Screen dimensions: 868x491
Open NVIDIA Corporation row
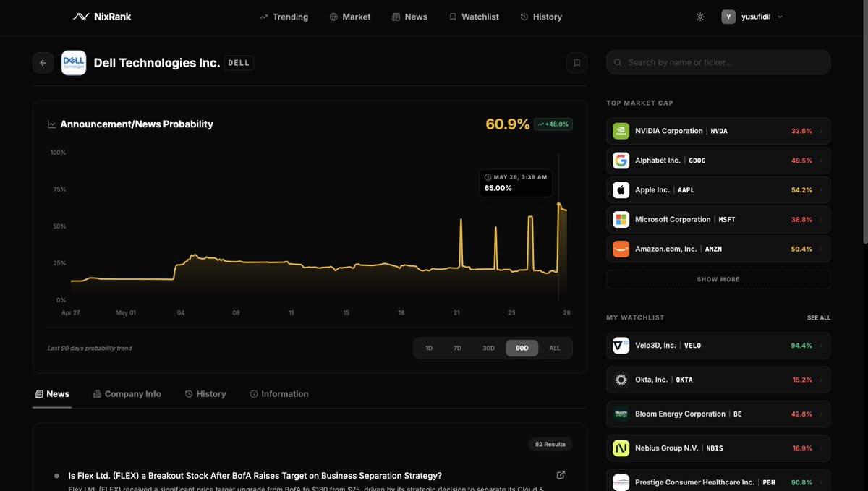pyautogui.click(x=718, y=131)
